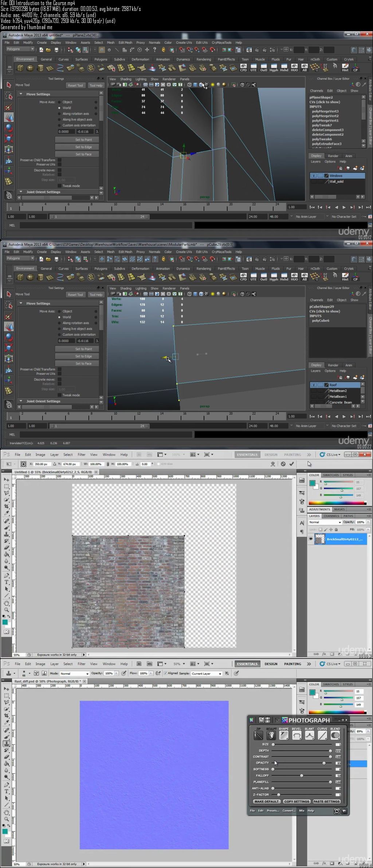Select the Type tool in brick texture Photoshop window
This screenshot has width=373, height=868.
(7, 582)
